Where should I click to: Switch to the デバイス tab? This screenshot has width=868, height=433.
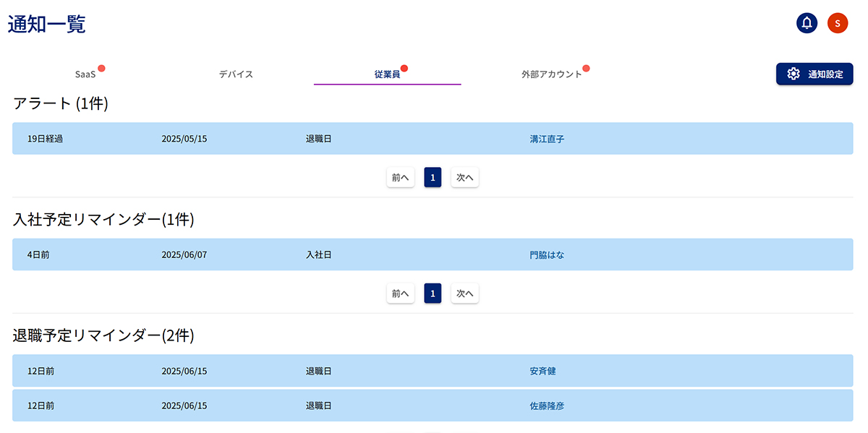tap(236, 74)
